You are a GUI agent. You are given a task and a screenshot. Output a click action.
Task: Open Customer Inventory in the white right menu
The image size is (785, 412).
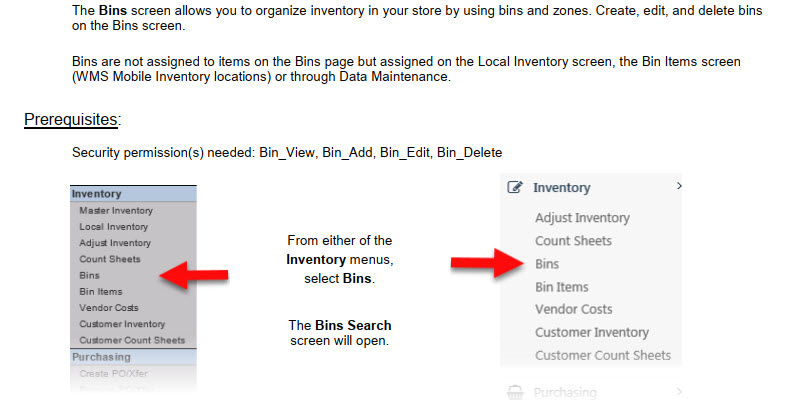pyautogui.click(x=592, y=332)
